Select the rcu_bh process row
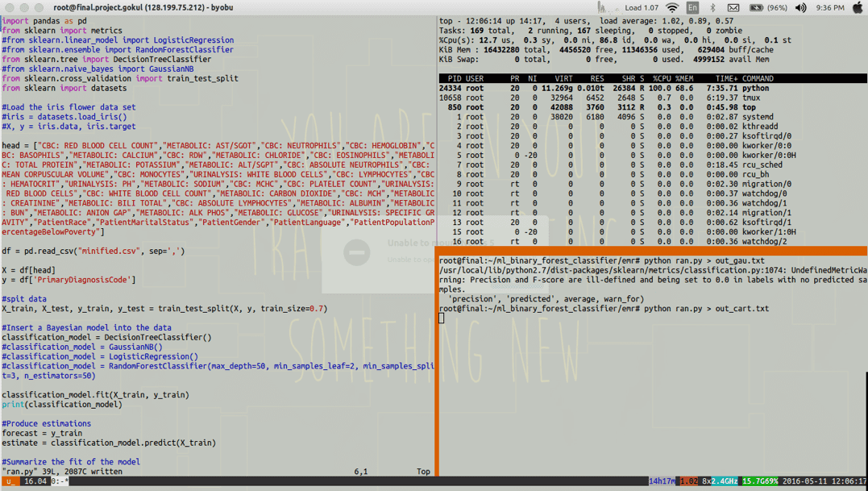The width and height of the screenshot is (868, 491). coord(653,174)
